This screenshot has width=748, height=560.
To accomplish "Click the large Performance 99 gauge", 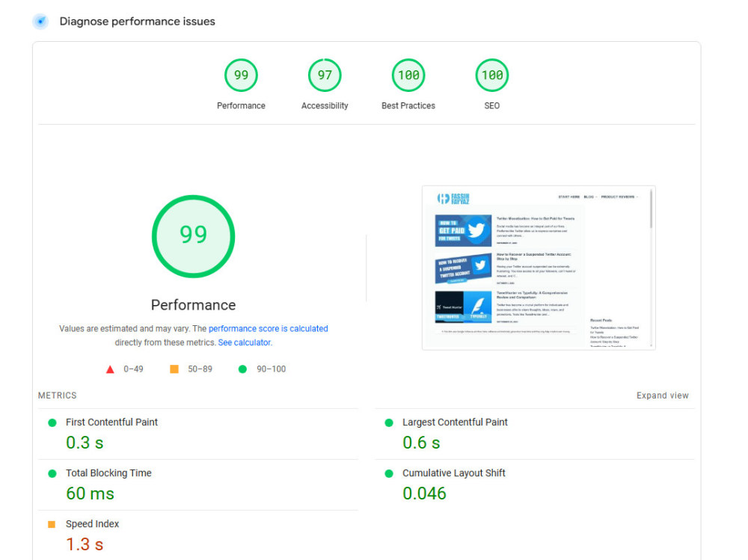I will (x=193, y=236).
